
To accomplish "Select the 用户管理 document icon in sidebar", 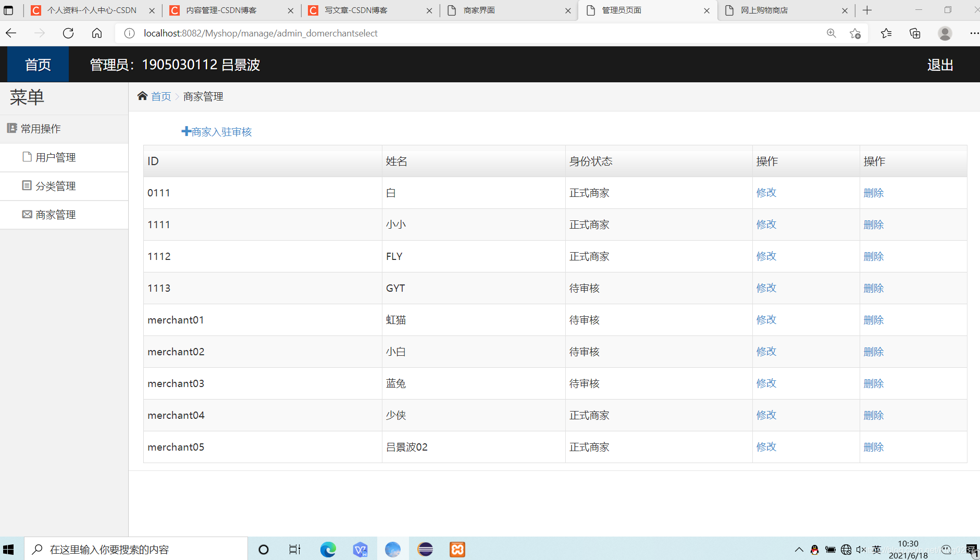I will pyautogui.click(x=27, y=157).
